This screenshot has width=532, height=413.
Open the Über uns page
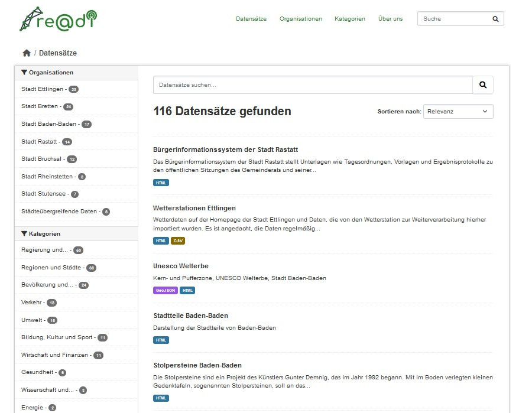(390, 19)
